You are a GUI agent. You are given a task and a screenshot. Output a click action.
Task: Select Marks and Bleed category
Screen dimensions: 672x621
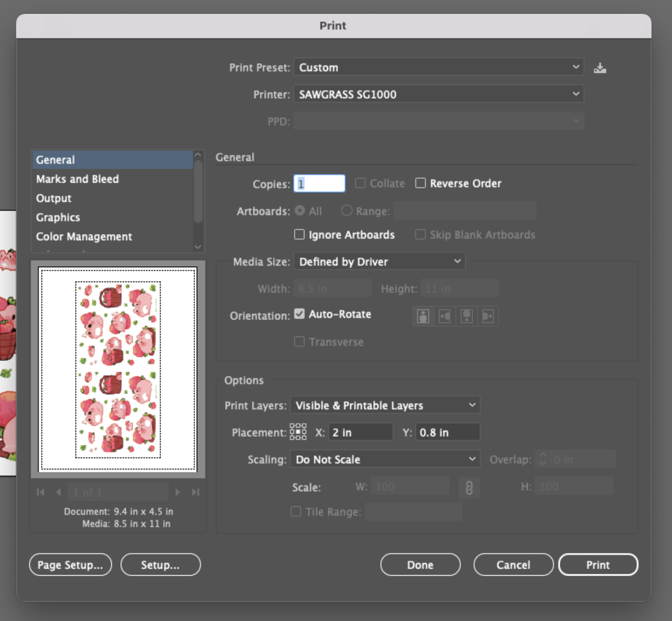(112, 179)
